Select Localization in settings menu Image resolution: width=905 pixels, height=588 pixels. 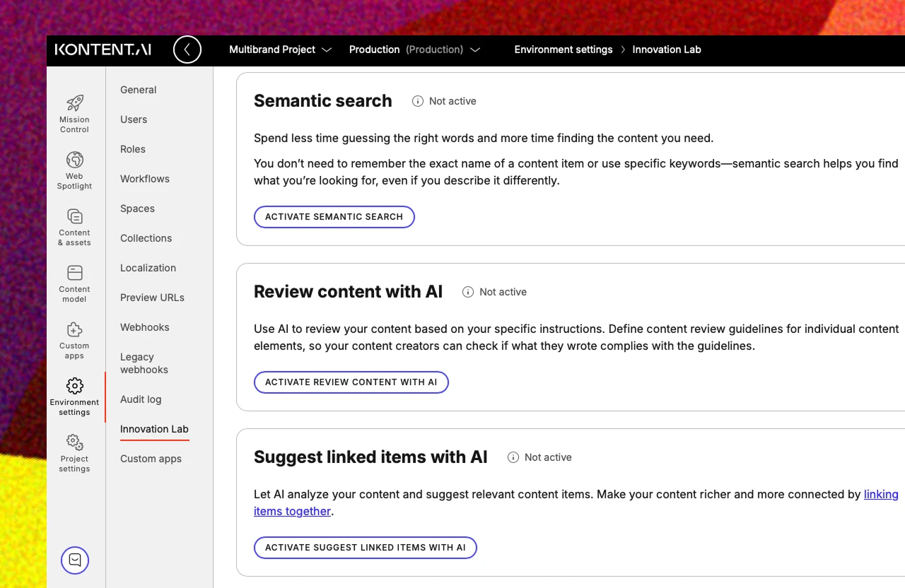[148, 268]
